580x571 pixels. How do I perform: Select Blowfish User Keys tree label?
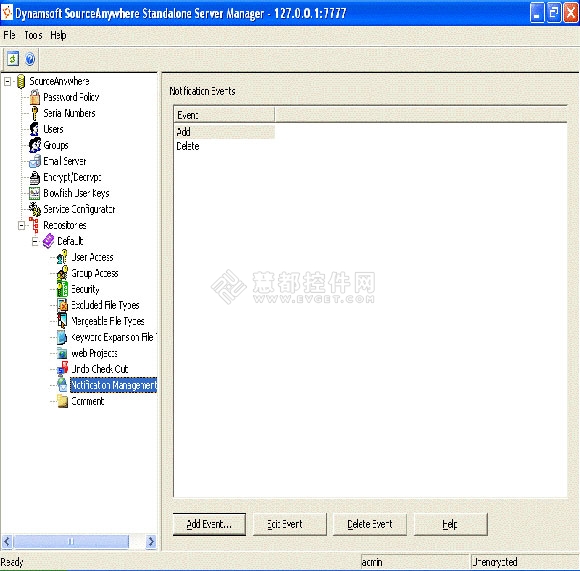pos(77,193)
